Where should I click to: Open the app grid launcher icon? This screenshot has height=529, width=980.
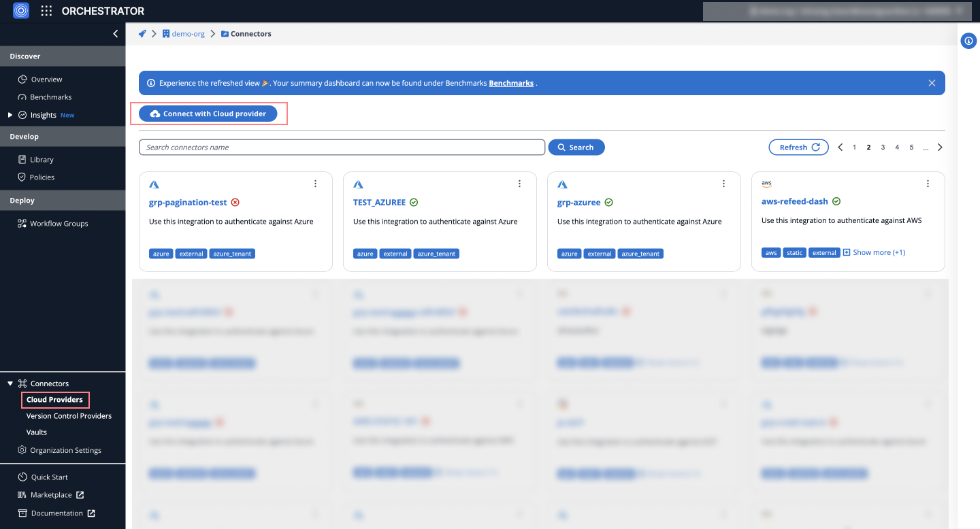46,11
